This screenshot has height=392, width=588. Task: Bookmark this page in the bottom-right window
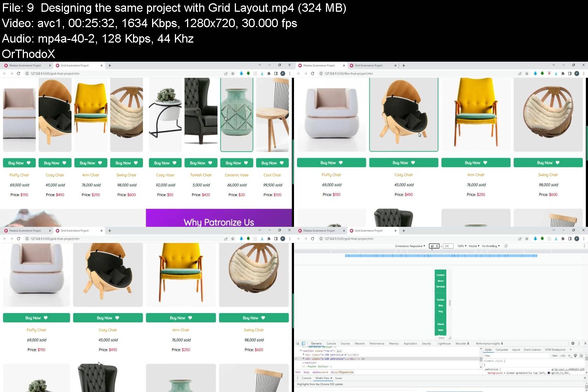point(527,239)
